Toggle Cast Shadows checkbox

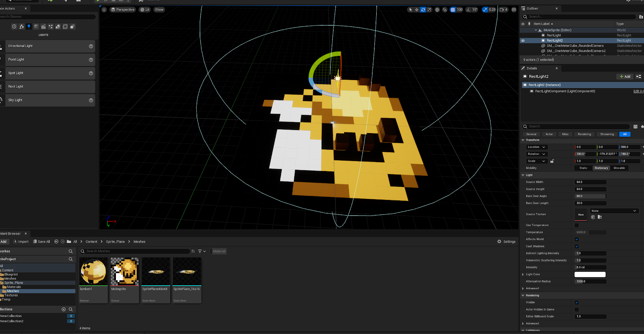pyautogui.click(x=577, y=246)
